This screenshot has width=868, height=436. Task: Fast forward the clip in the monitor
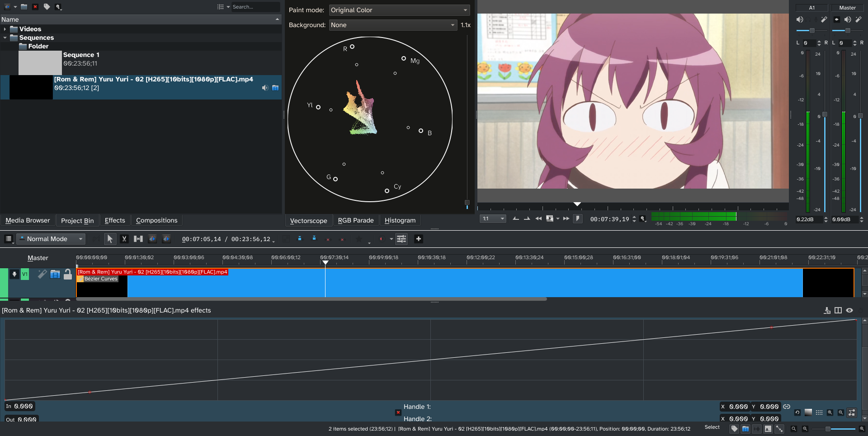[x=566, y=218]
